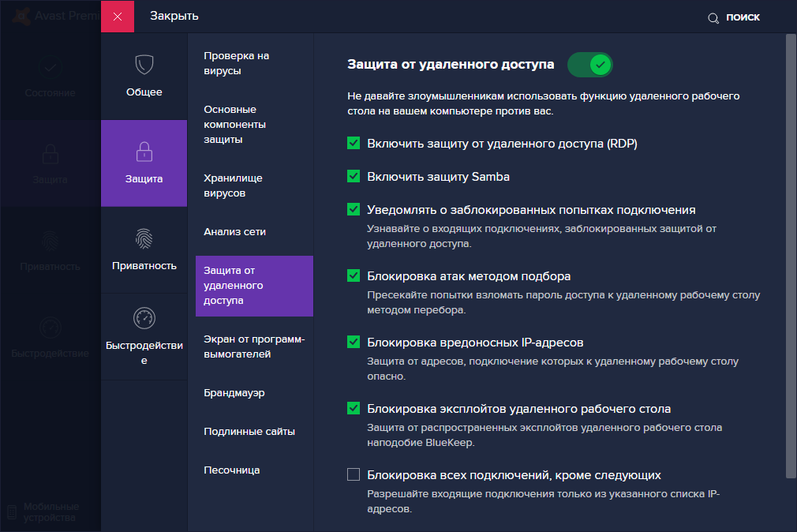
Task: Uncheck blocking of malicious IP addresses
Action: (x=354, y=342)
